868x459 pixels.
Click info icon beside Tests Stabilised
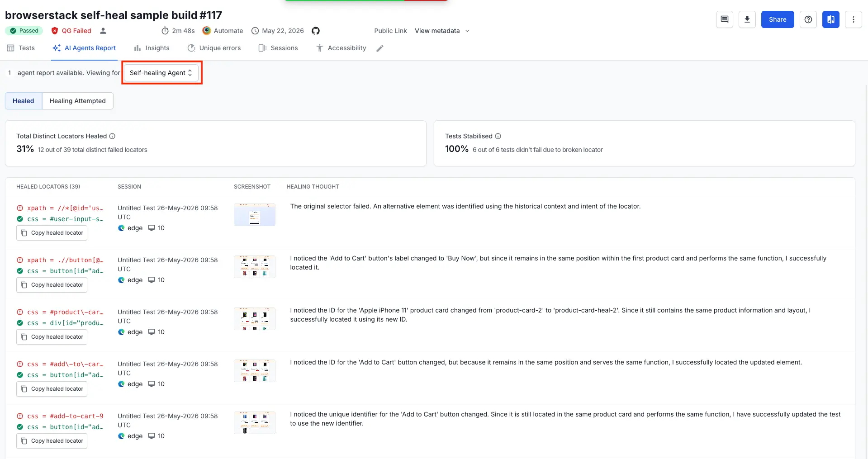pos(498,136)
